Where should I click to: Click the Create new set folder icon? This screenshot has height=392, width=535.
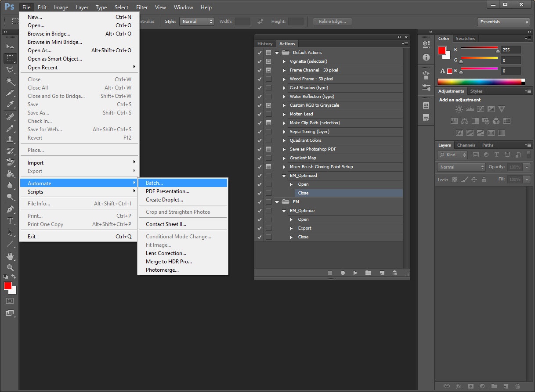[x=368, y=273]
